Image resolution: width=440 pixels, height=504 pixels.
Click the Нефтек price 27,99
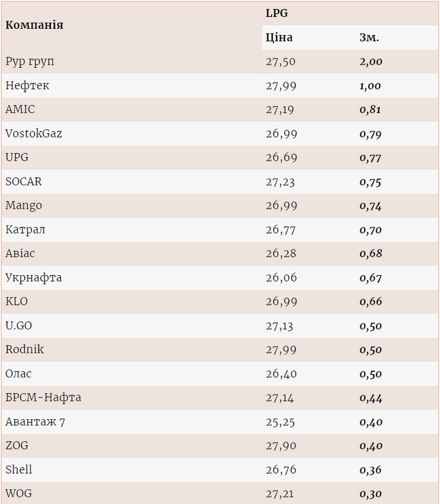281,86
